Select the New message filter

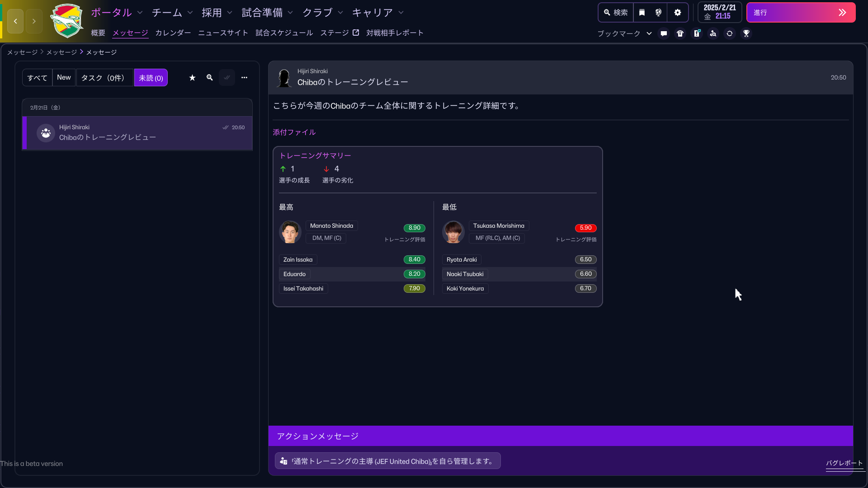pyautogui.click(x=64, y=78)
